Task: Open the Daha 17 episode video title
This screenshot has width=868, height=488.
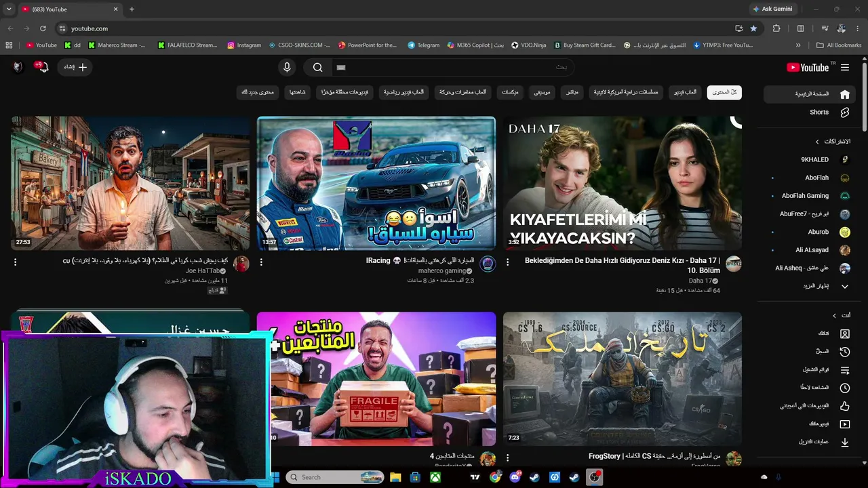Action: pos(623,264)
